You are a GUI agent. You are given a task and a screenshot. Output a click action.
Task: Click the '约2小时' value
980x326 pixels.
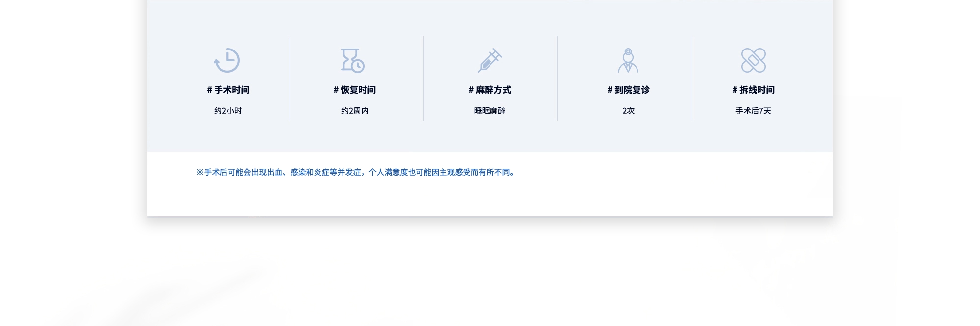tap(228, 111)
